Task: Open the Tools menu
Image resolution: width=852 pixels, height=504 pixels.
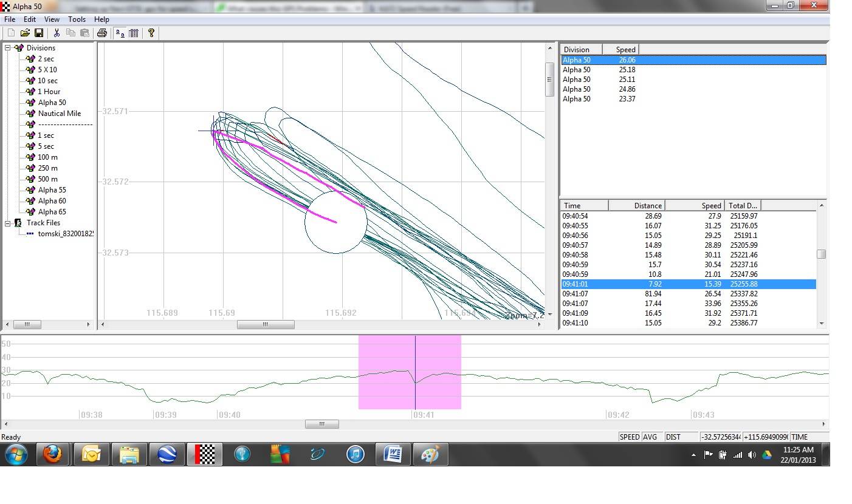Action: point(77,19)
